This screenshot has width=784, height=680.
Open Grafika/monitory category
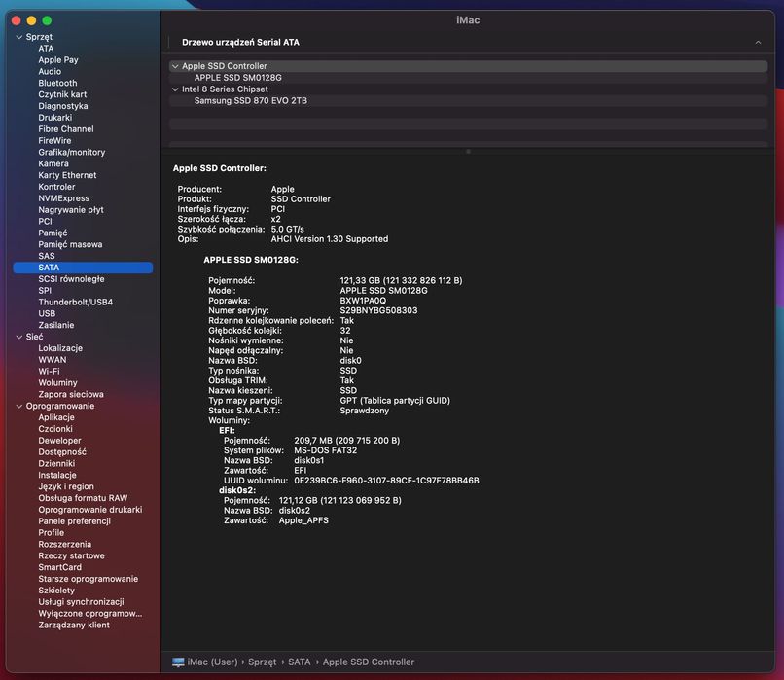point(72,152)
